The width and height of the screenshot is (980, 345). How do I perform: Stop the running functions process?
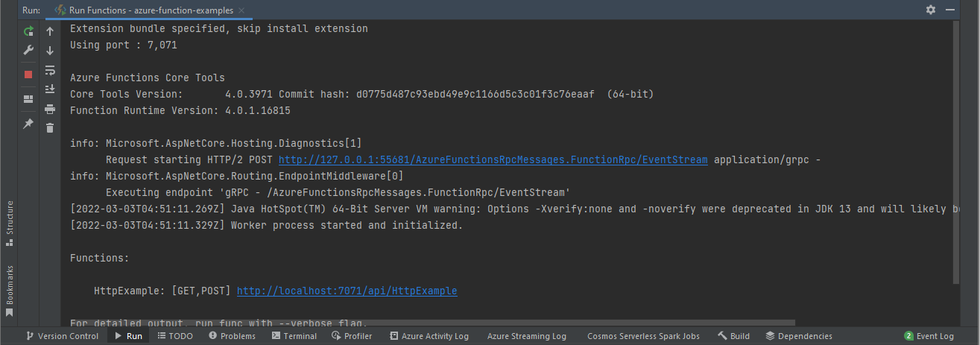(28, 75)
